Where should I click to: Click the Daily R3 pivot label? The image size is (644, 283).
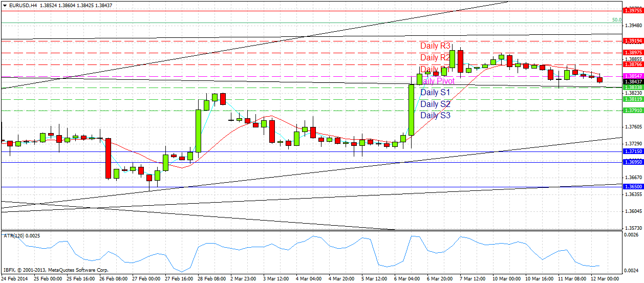click(x=435, y=46)
